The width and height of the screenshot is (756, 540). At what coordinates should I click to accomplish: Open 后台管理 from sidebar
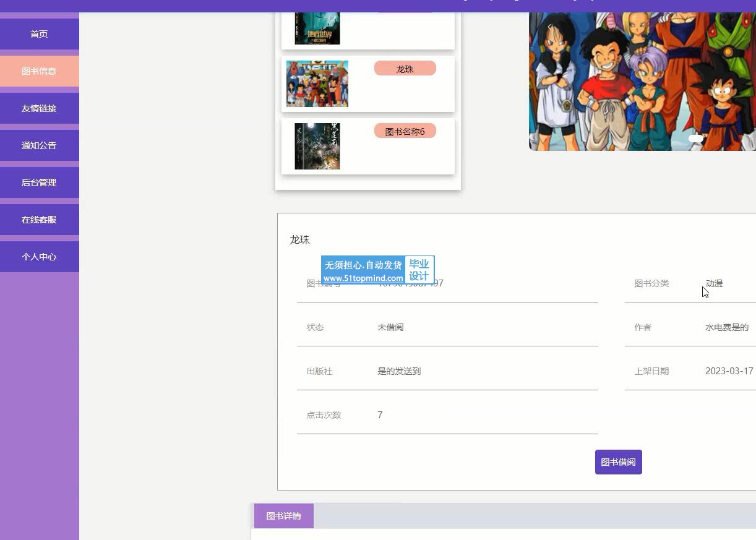[39, 182]
